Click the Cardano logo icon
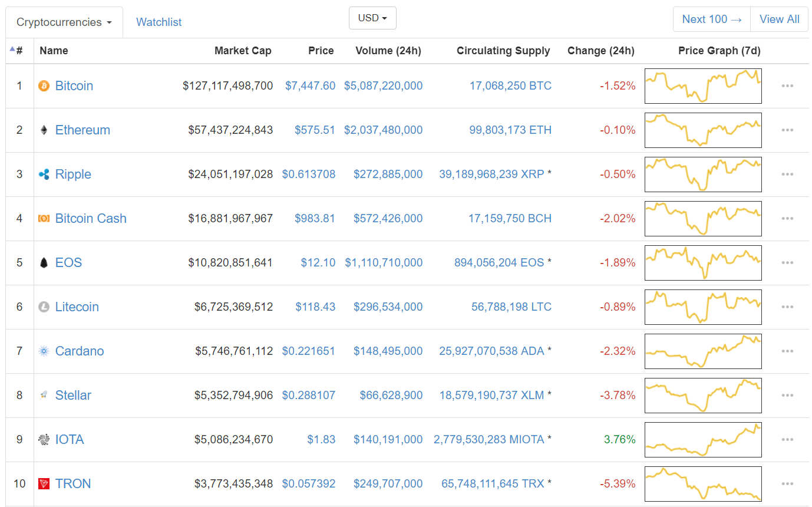Image resolution: width=812 pixels, height=507 pixels. [43, 351]
